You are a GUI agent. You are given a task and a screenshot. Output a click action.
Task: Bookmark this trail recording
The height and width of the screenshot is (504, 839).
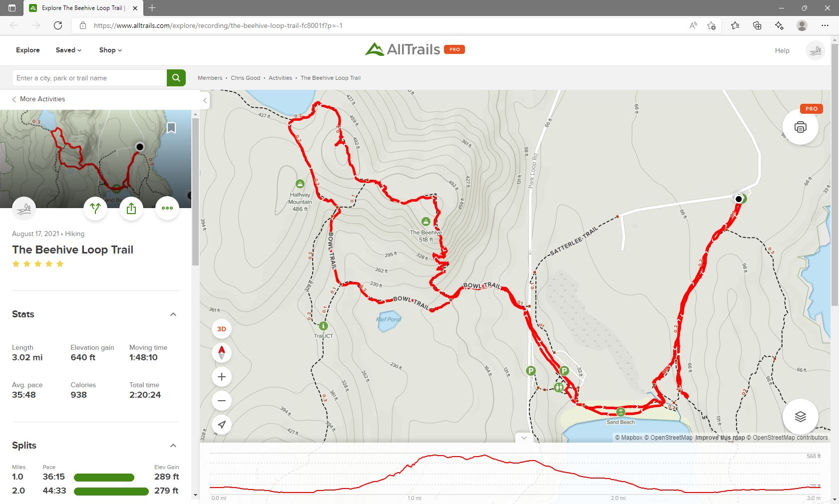pyautogui.click(x=171, y=128)
